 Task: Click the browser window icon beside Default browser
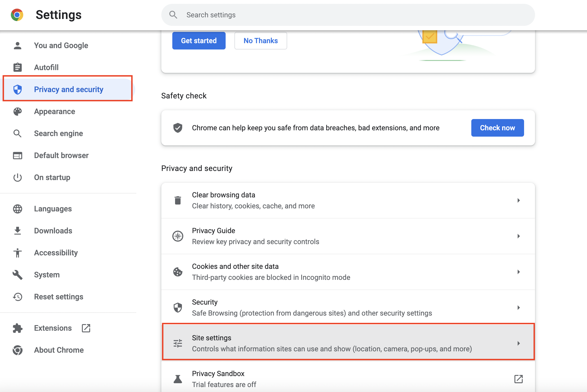coord(18,156)
